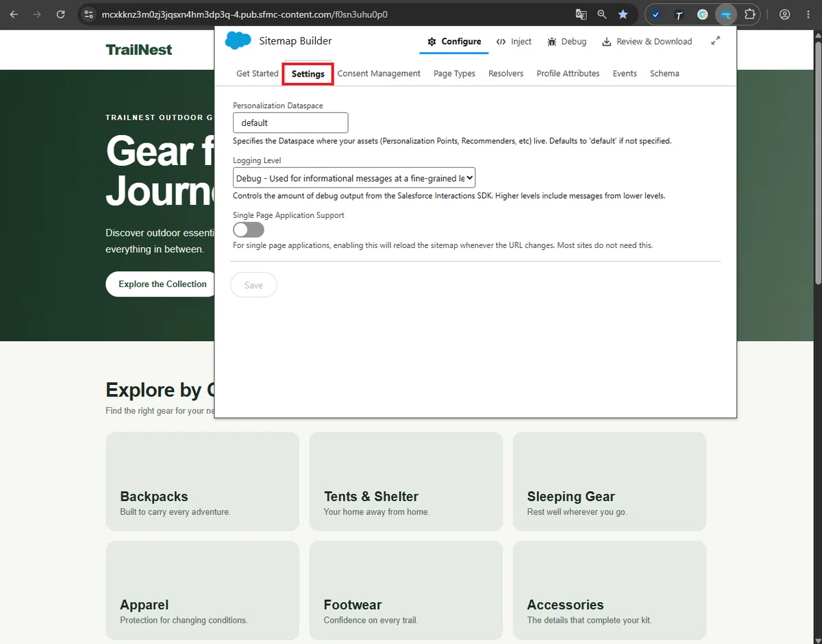Open the Salesforce cloud extension icon in toolbar
The height and width of the screenshot is (644, 822).
[726, 14]
